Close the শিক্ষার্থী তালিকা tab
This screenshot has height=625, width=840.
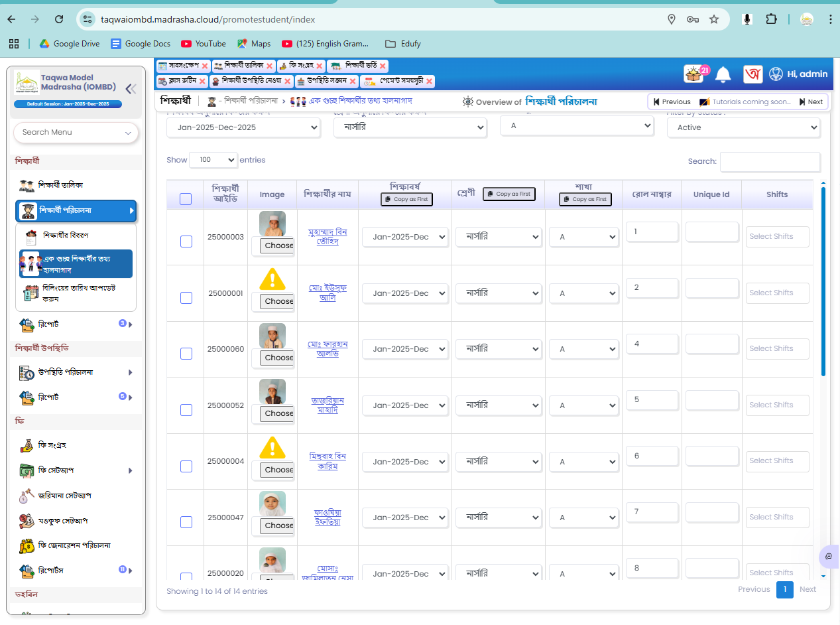pyautogui.click(x=269, y=66)
